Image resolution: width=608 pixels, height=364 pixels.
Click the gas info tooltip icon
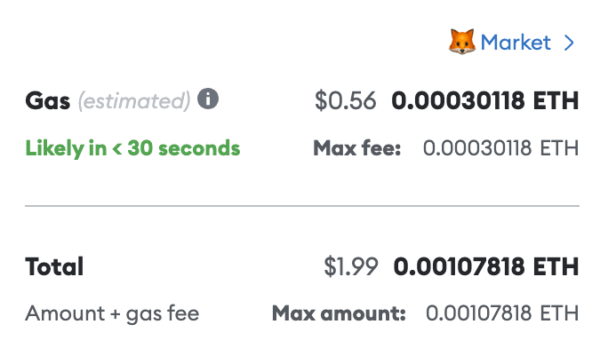click(208, 99)
